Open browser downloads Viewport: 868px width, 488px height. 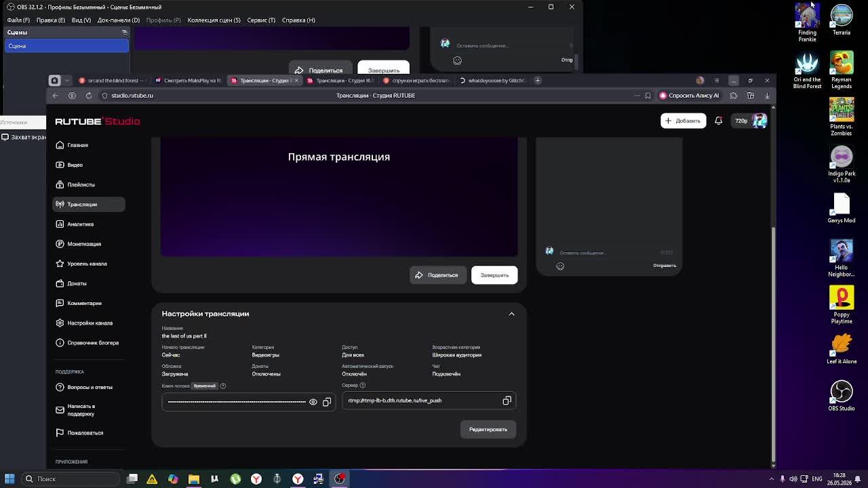coord(767,96)
